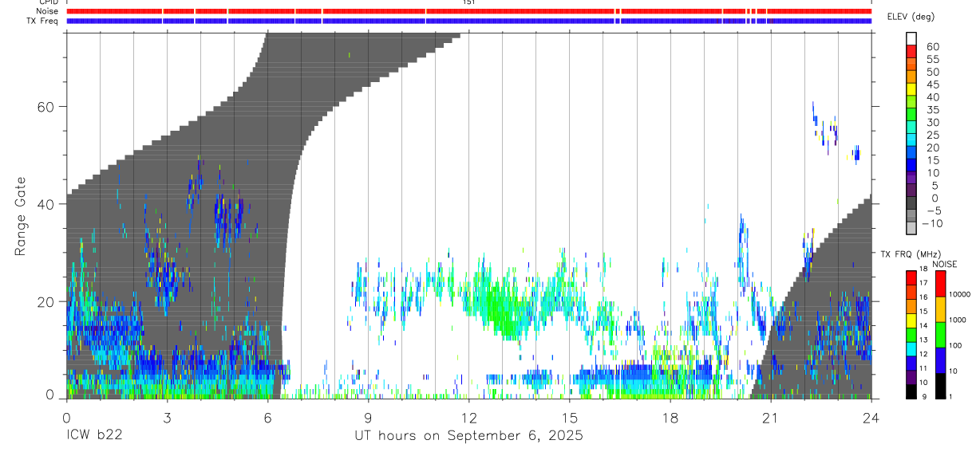
Task: Click the 'ELEV (deg)' color bar title
Action: [911, 17]
